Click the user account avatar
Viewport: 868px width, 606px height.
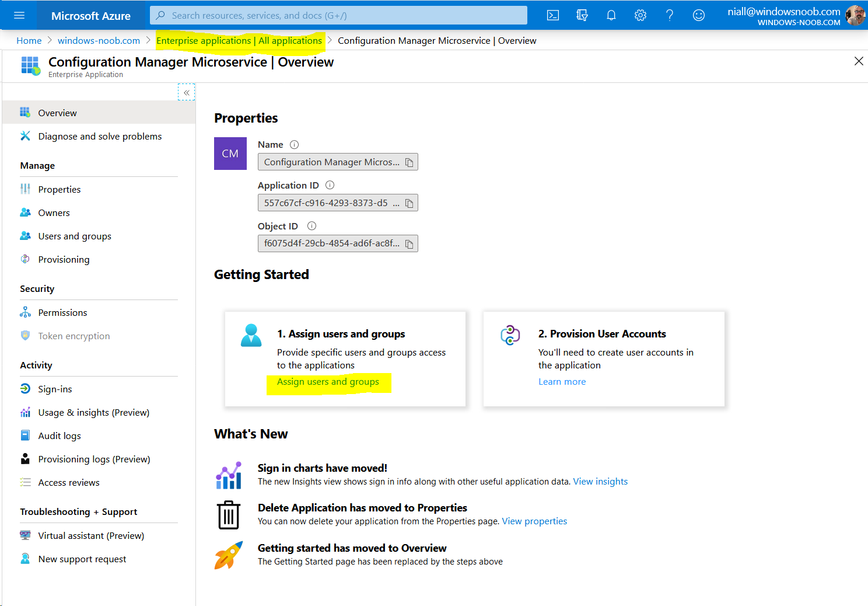(x=855, y=16)
